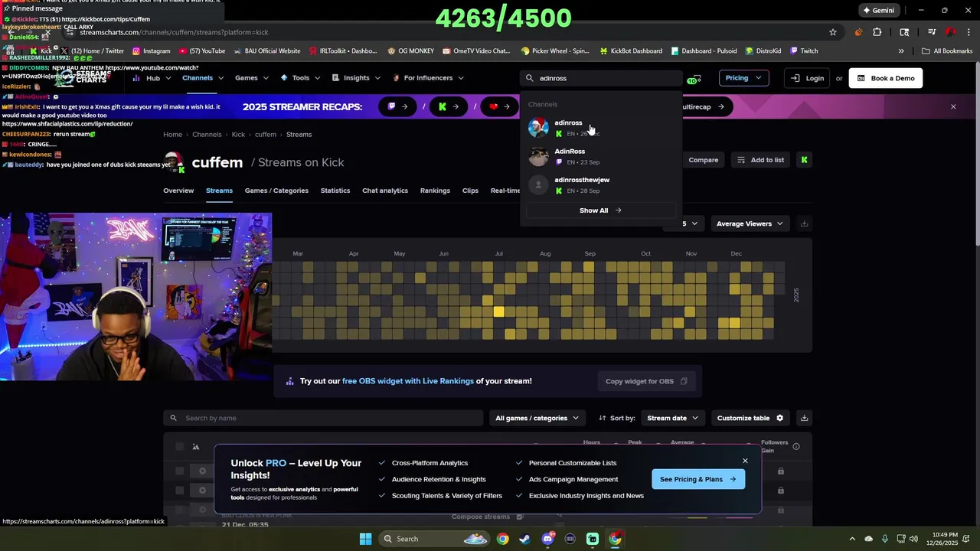Image resolution: width=980 pixels, height=551 pixels.
Task: Open the Rankings tab
Action: pyautogui.click(x=435, y=191)
